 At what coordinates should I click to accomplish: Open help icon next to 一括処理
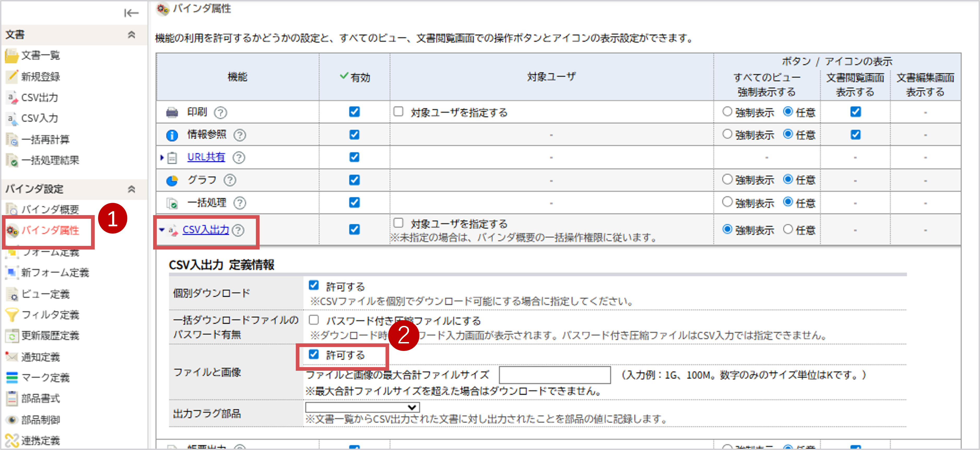[x=239, y=203]
